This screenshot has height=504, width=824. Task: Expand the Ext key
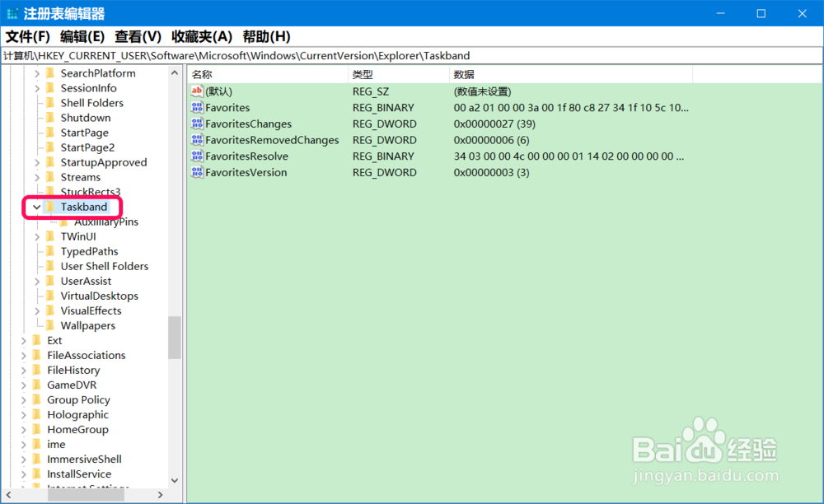click(x=24, y=340)
